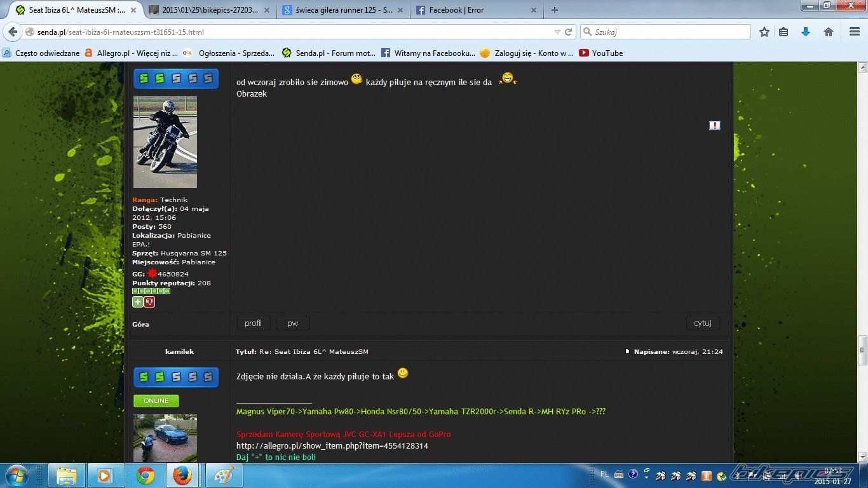Click the blue help question-mark tray icon

(x=634, y=474)
